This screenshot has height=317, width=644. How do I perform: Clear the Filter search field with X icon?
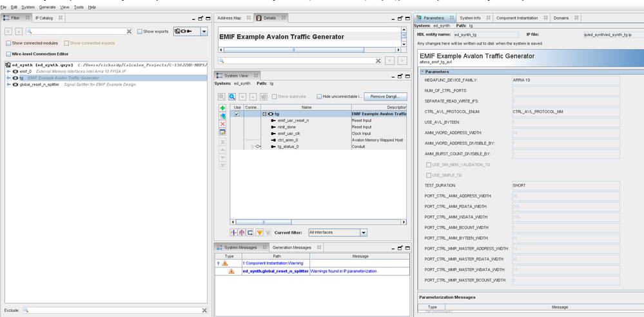coord(129,31)
